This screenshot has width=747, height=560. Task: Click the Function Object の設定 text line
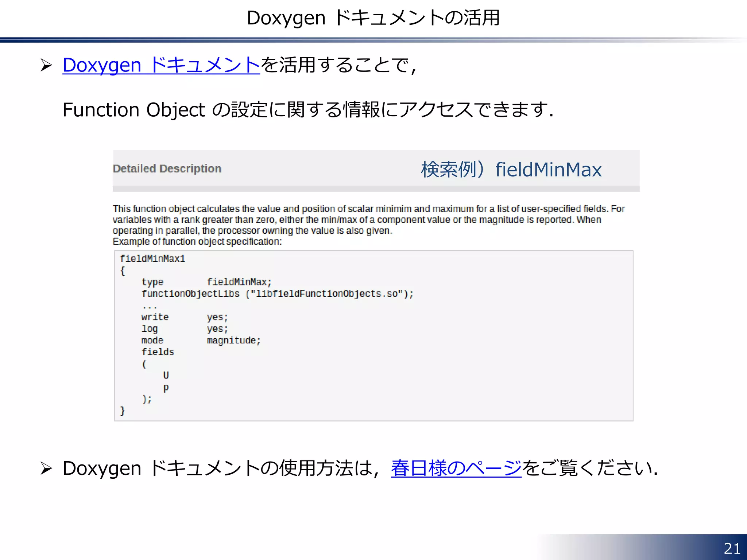click(x=308, y=110)
